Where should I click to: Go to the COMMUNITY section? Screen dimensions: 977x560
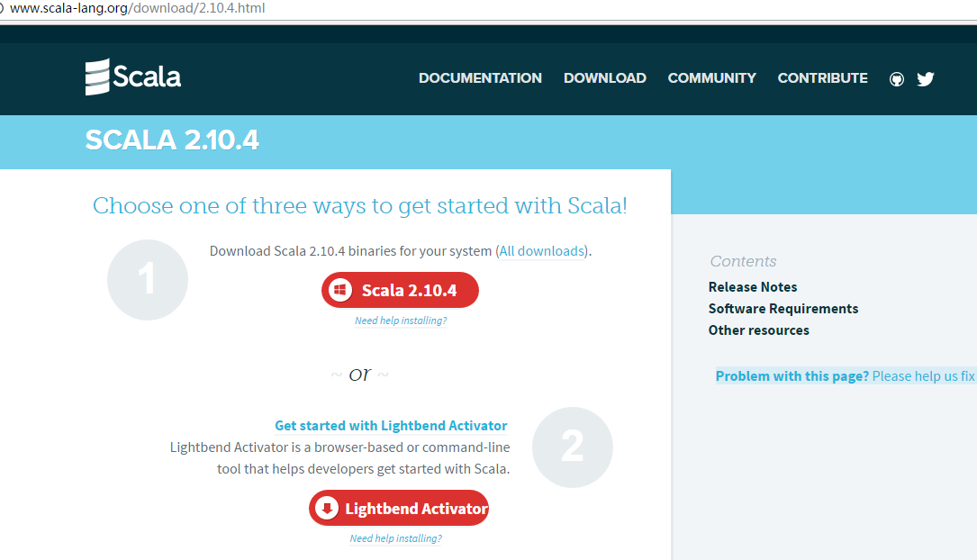pyautogui.click(x=711, y=78)
